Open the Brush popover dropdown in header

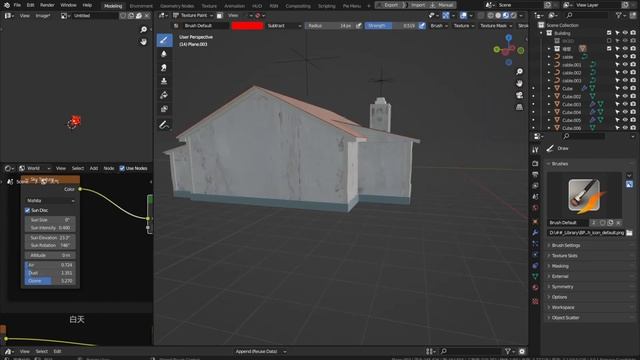[x=439, y=26]
